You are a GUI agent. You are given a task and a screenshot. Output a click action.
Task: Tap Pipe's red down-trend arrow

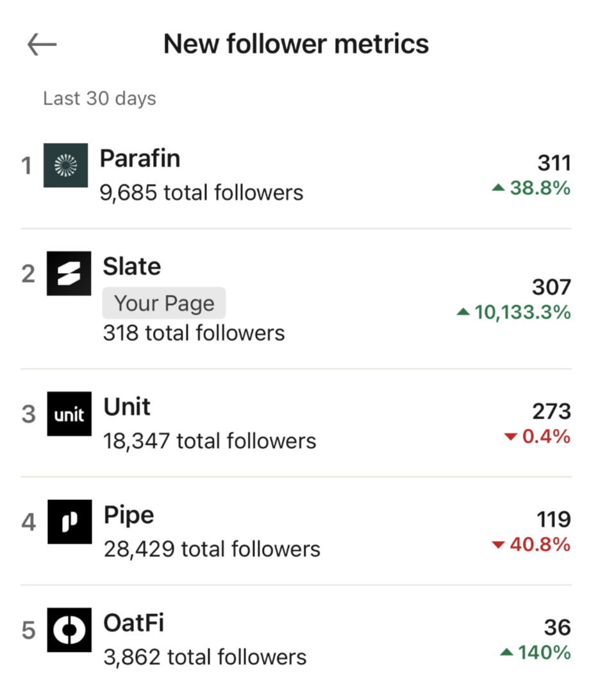click(498, 546)
